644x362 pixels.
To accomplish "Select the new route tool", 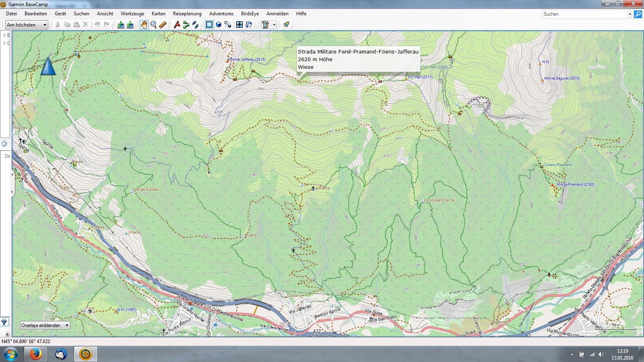I will pyautogui.click(x=186, y=25).
